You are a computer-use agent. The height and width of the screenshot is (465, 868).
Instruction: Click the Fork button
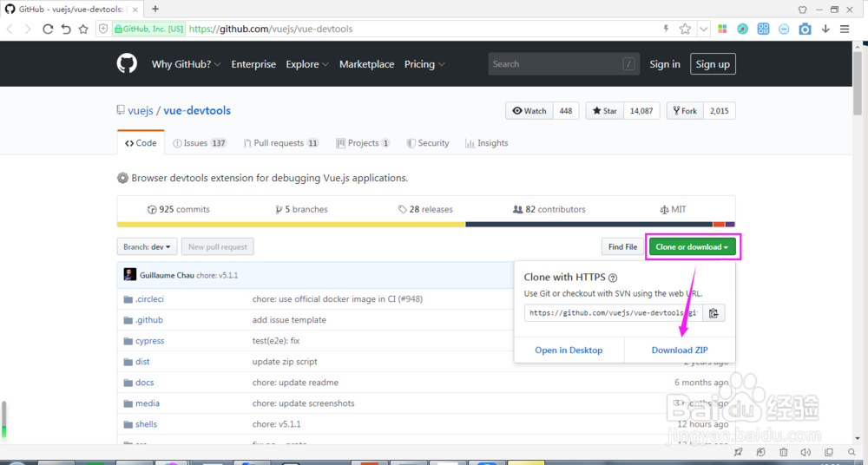tap(686, 111)
